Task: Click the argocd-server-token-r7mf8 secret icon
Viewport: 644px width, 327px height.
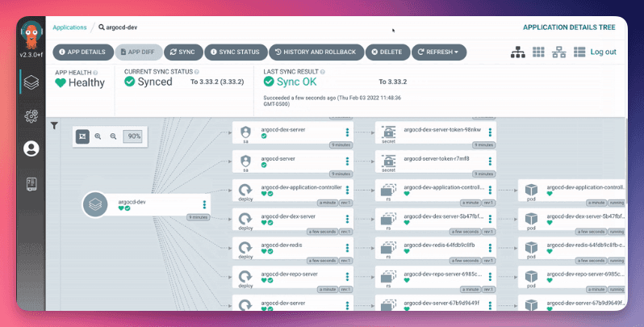Action: (388, 161)
